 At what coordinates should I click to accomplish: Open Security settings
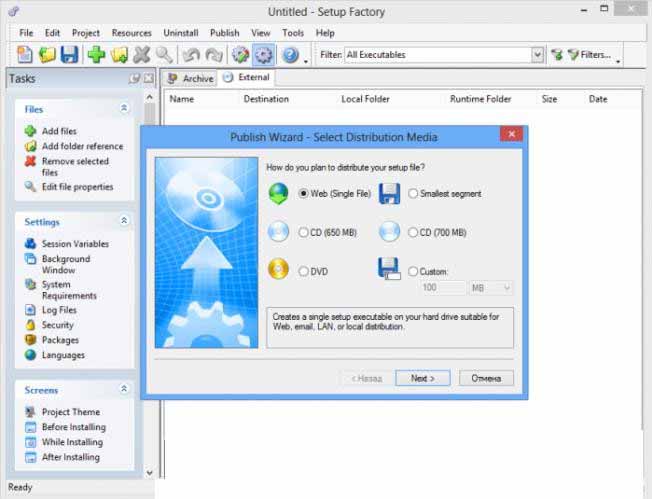coord(57,325)
